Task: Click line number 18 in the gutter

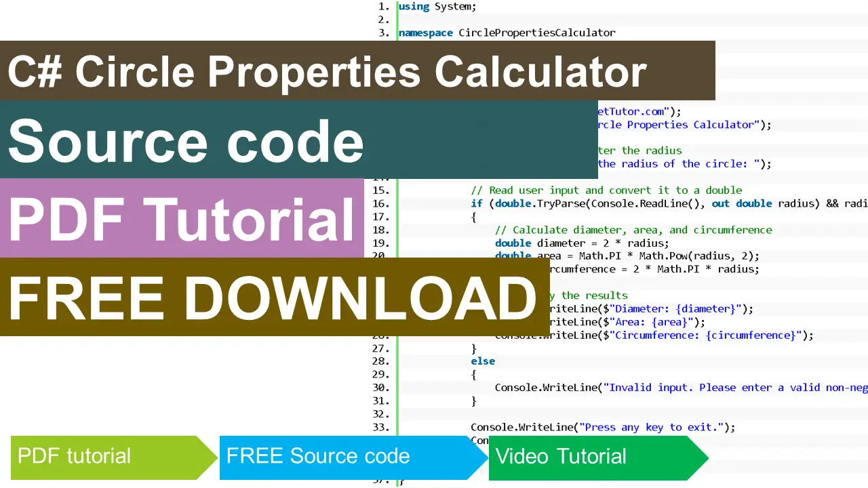Action: [x=380, y=230]
